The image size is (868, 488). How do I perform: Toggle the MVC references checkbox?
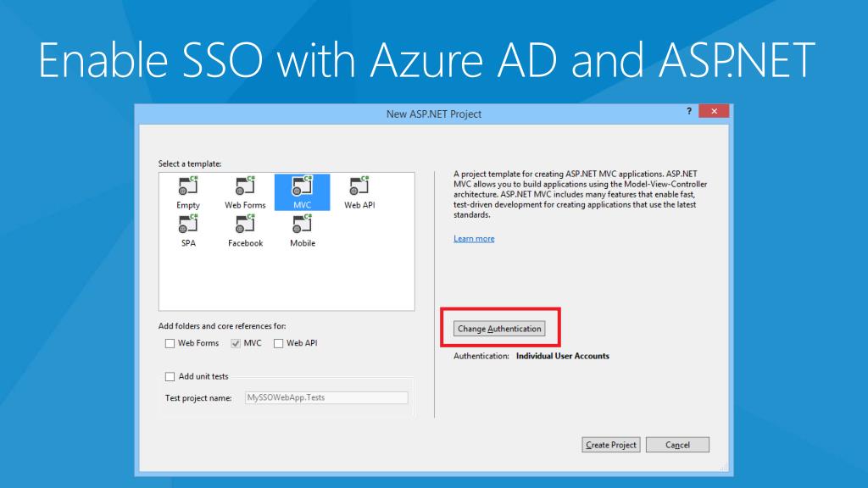point(236,344)
